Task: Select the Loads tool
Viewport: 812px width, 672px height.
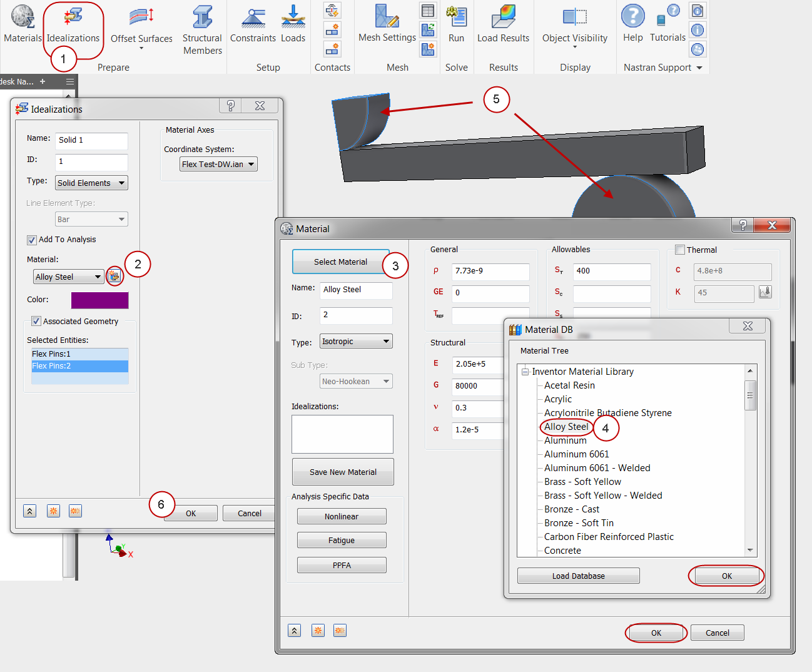Action: pyautogui.click(x=293, y=24)
